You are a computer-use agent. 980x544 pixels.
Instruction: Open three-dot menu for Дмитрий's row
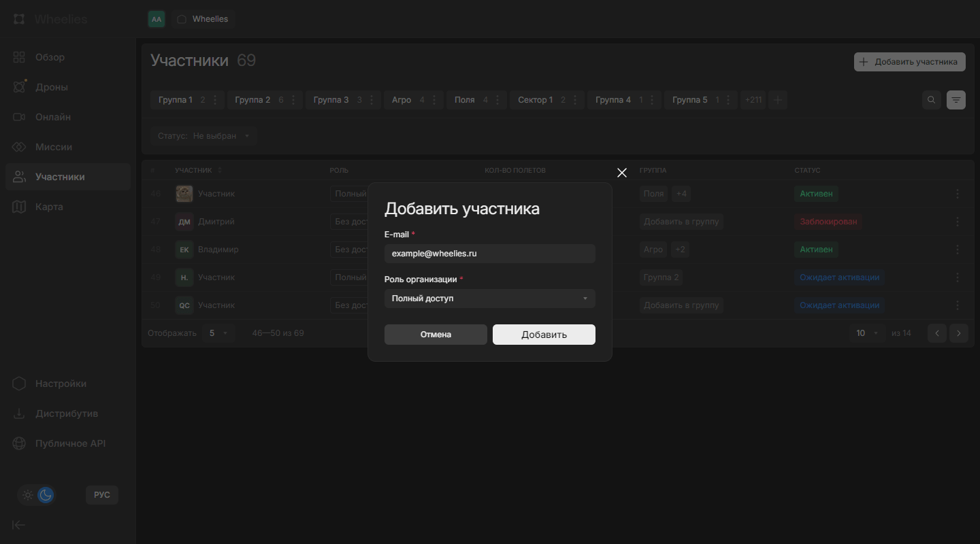pos(957,222)
